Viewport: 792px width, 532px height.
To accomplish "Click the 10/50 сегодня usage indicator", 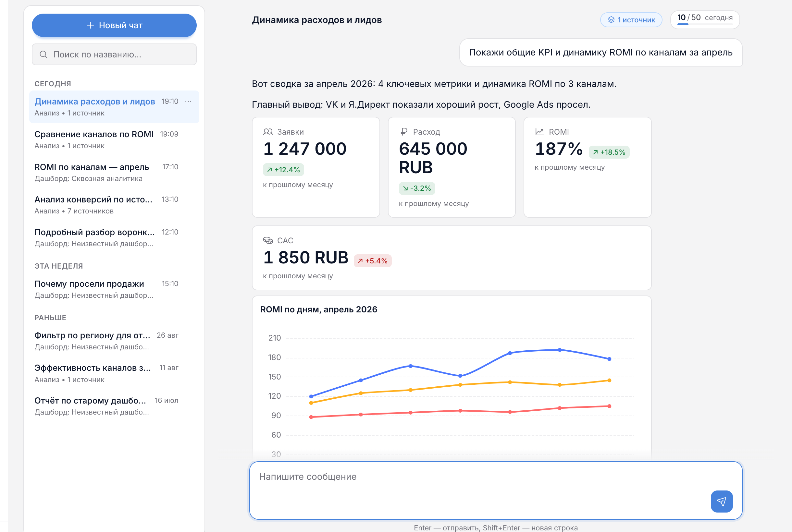I will point(705,19).
